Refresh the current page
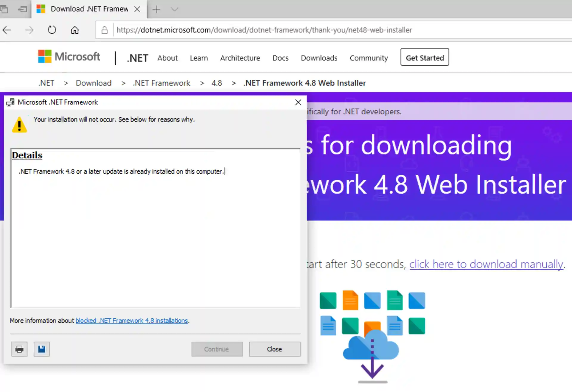The height and width of the screenshot is (392, 572). tap(52, 30)
